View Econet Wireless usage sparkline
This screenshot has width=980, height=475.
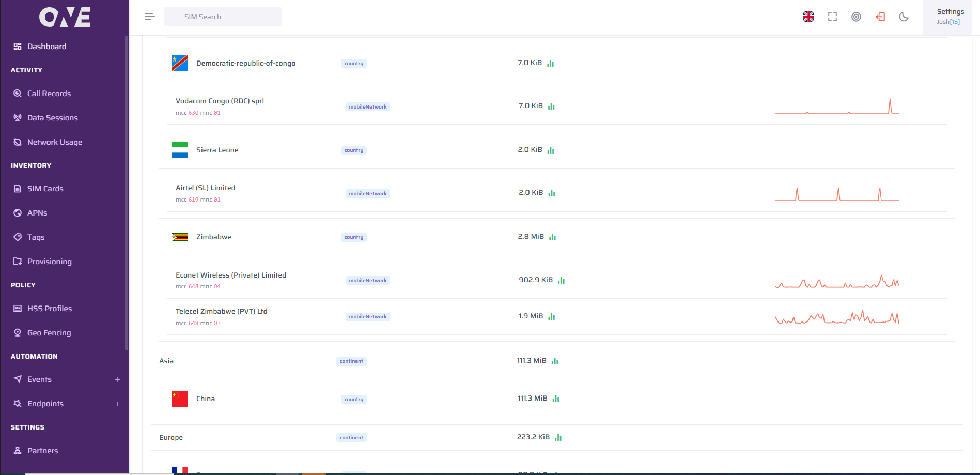(837, 281)
